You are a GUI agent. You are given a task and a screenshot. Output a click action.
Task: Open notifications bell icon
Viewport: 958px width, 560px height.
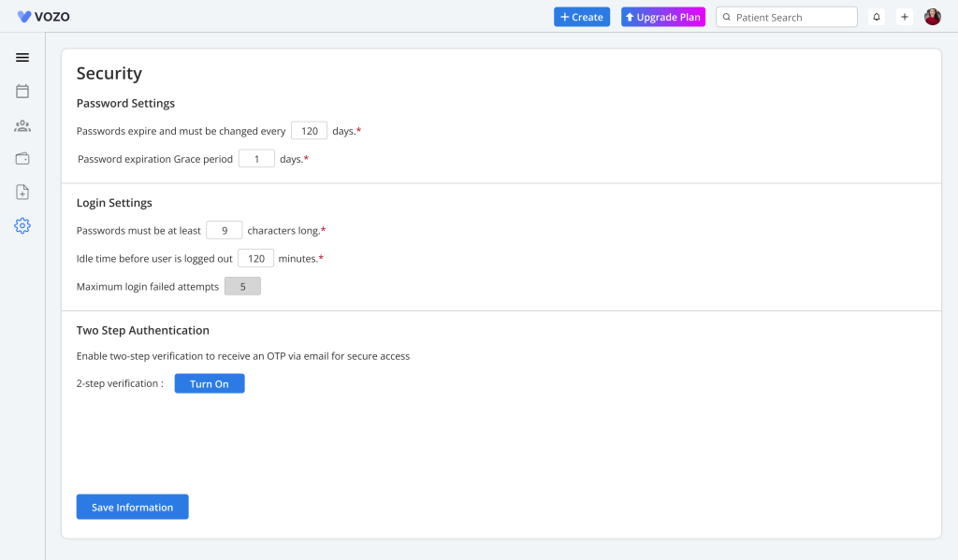tap(877, 17)
